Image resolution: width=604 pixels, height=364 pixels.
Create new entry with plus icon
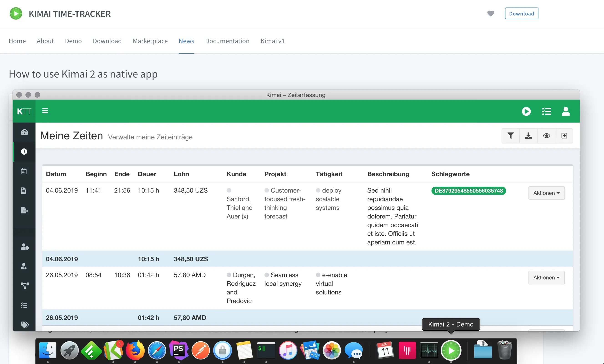coord(564,136)
